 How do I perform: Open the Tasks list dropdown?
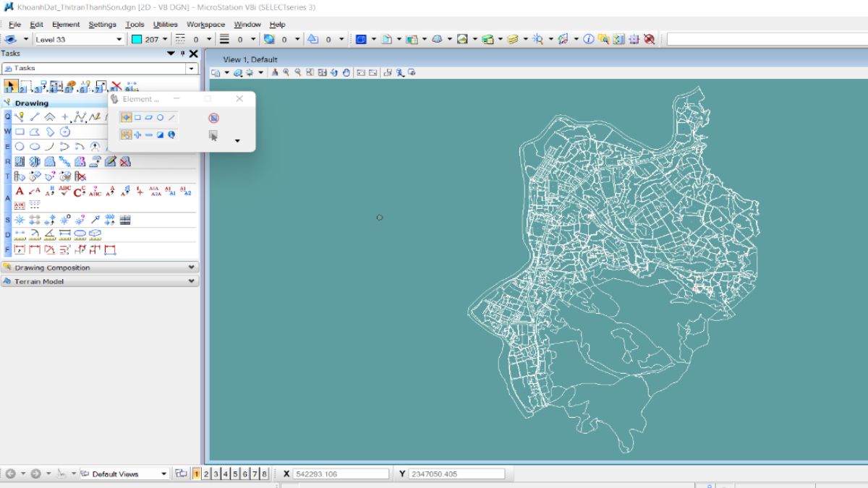click(x=100, y=68)
